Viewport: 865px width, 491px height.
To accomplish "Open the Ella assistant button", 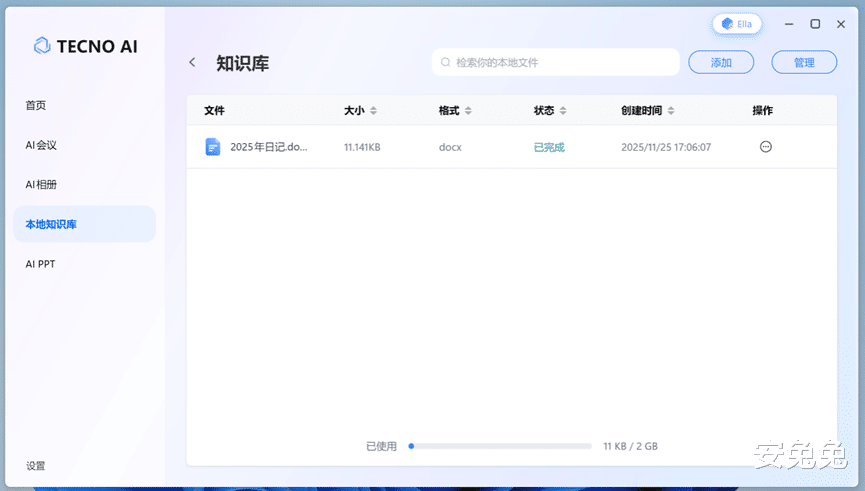I will (x=737, y=24).
